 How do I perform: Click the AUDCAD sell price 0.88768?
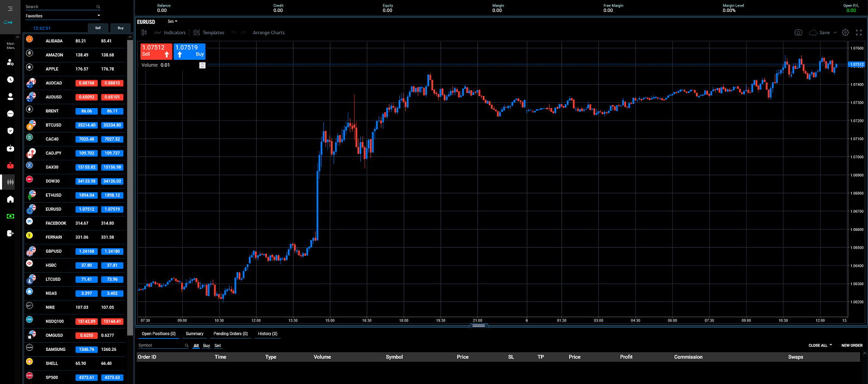pyautogui.click(x=87, y=83)
